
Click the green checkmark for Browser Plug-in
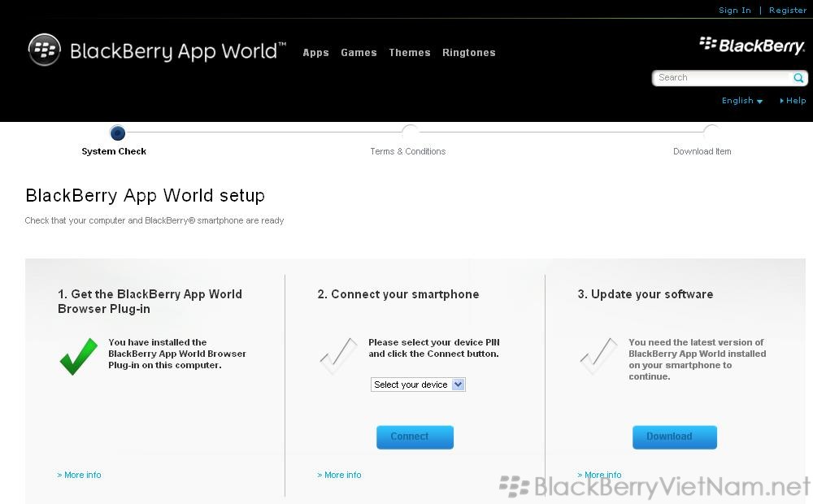78,356
